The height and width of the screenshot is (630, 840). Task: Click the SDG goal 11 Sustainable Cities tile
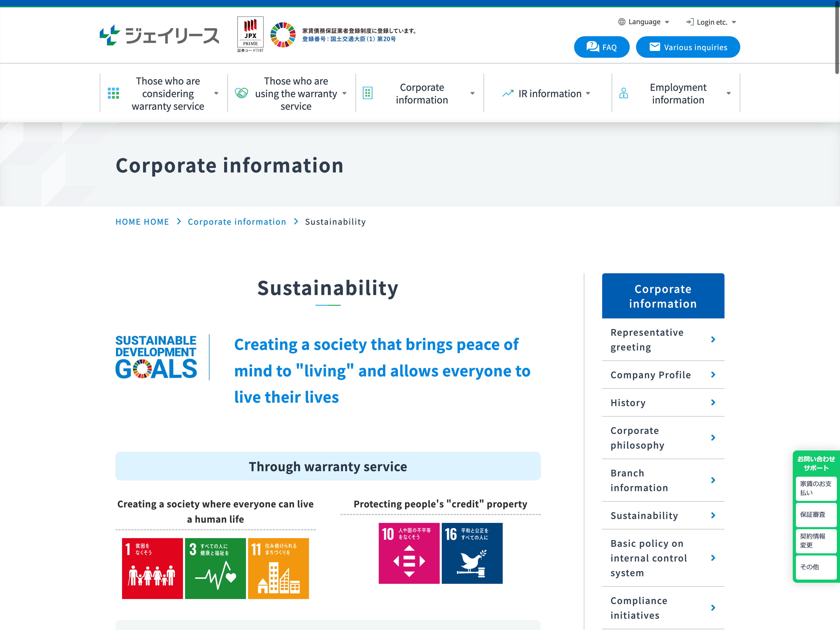click(278, 568)
